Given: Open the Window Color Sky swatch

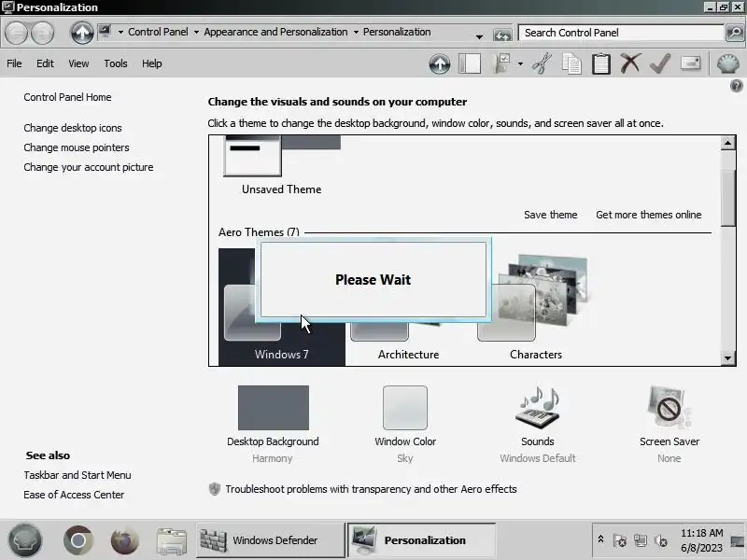Looking at the screenshot, I should [405, 408].
